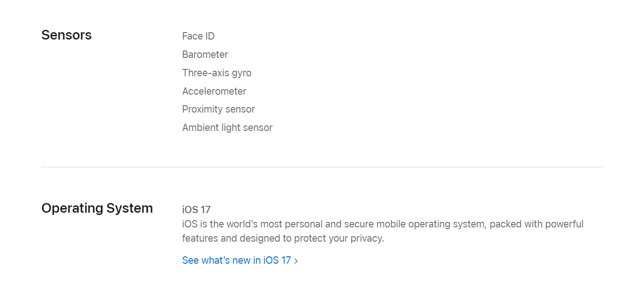Click the Three-axis gyro entry
This screenshot has height=283, width=644.
pyautogui.click(x=217, y=73)
